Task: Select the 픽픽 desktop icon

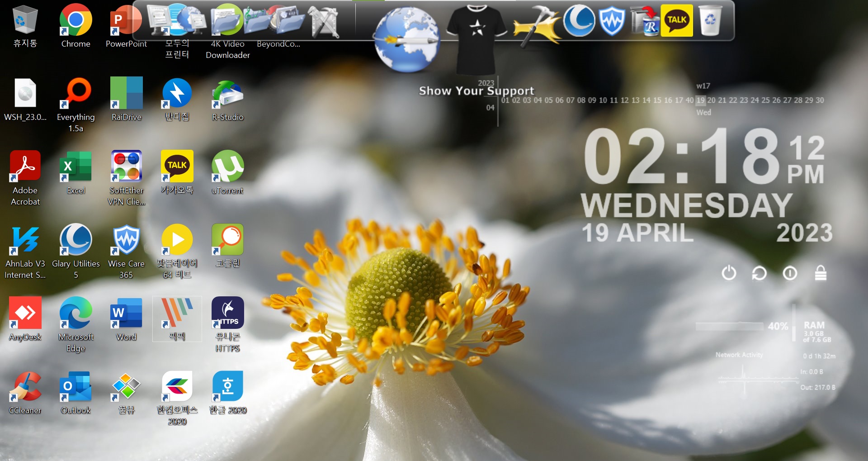Action: [x=177, y=319]
